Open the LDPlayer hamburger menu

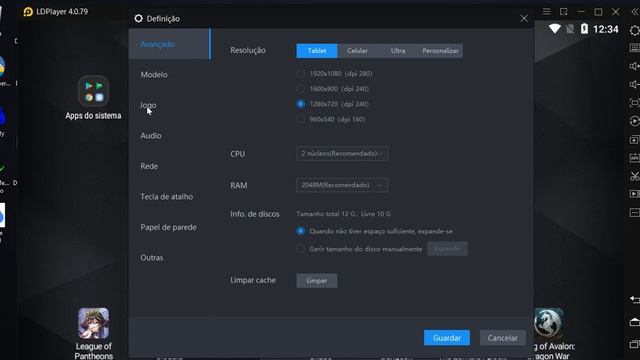click(547, 12)
